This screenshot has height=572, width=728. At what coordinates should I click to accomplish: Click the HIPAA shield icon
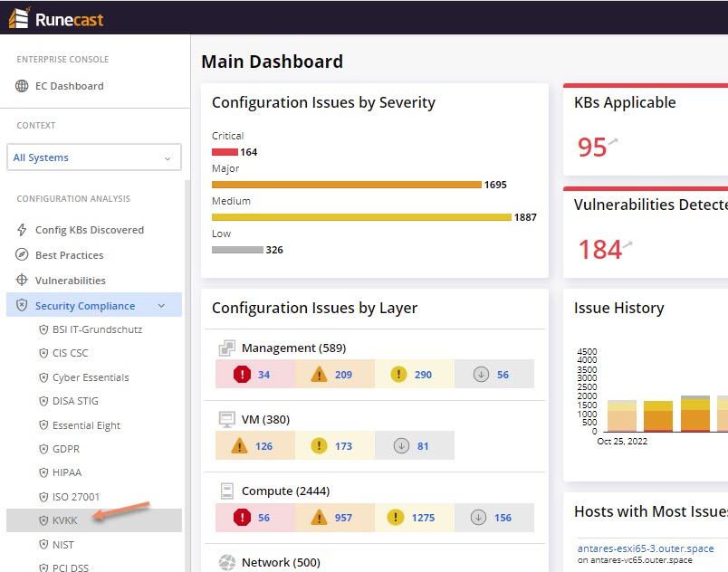coord(43,472)
